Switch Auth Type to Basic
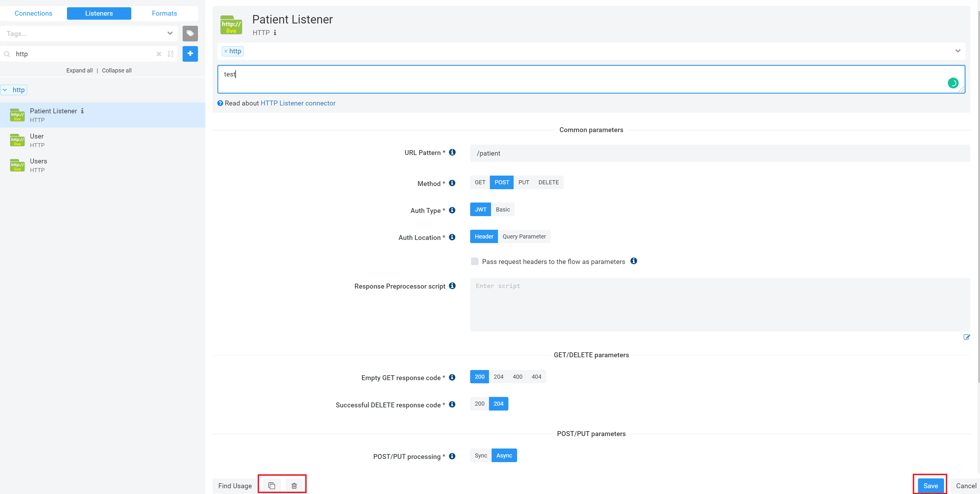The image size is (980, 494). (503, 209)
